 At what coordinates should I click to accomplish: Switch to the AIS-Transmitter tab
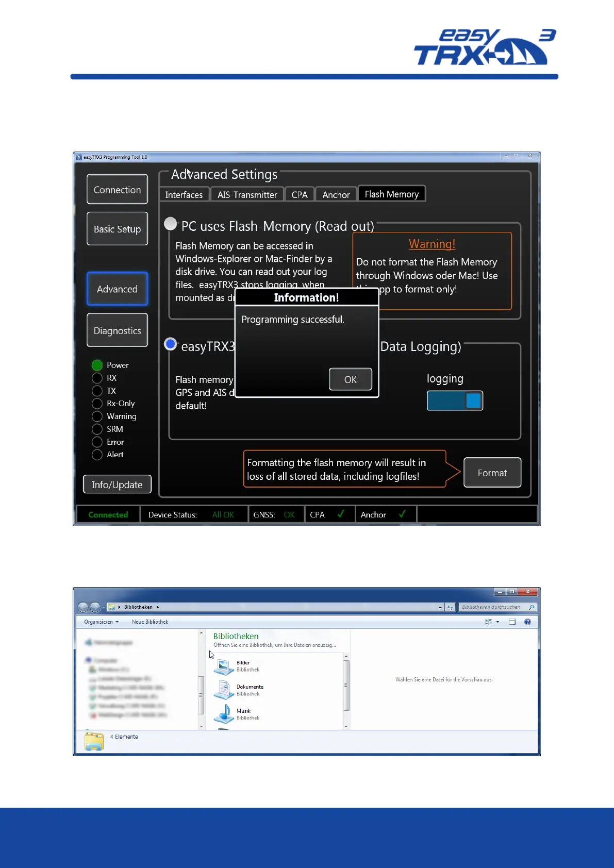[x=247, y=194]
